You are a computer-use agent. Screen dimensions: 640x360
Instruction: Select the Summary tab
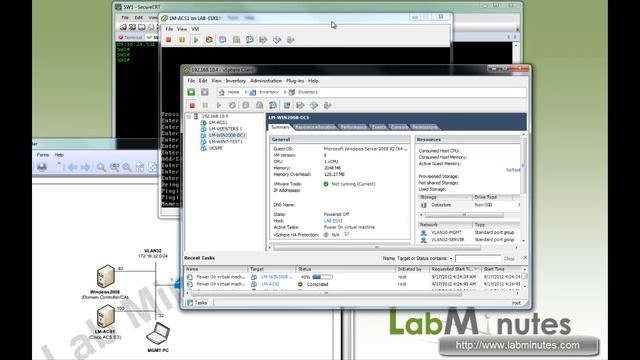click(280, 127)
